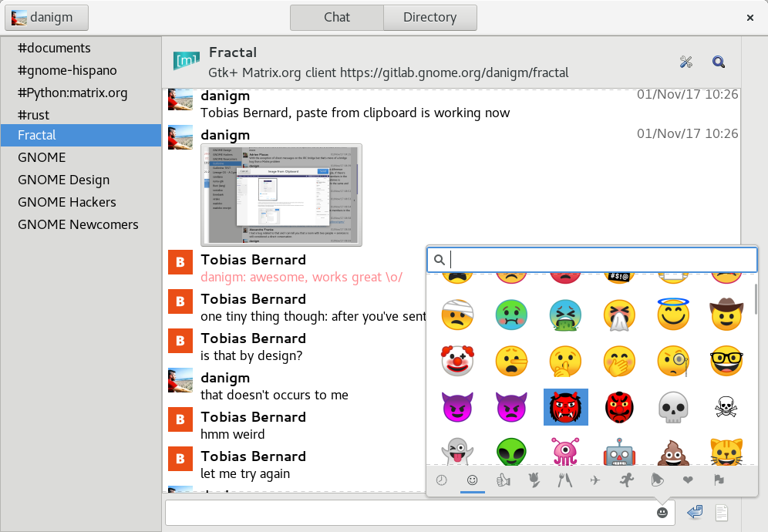Select the Chat view button
Viewport: 768px width, 532px height.
337,17
